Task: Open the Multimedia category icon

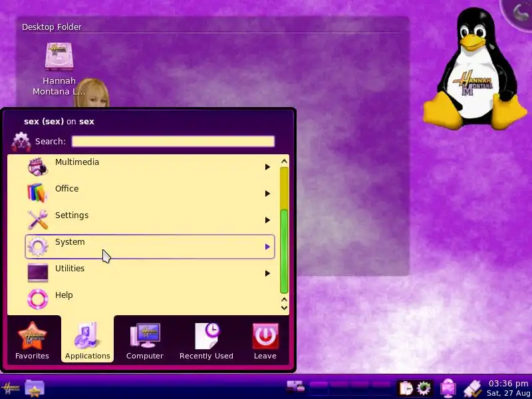Action: tap(37, 166)
